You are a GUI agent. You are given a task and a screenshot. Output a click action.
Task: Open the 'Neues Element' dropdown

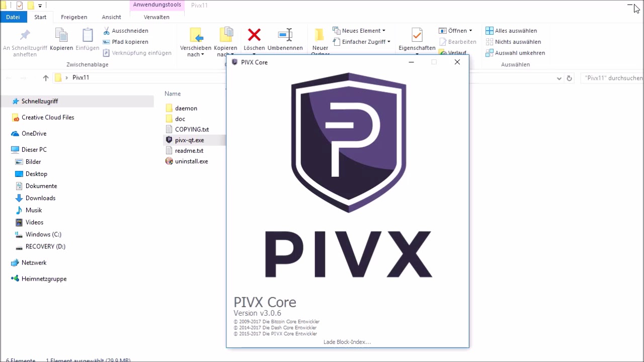point(359,31)
